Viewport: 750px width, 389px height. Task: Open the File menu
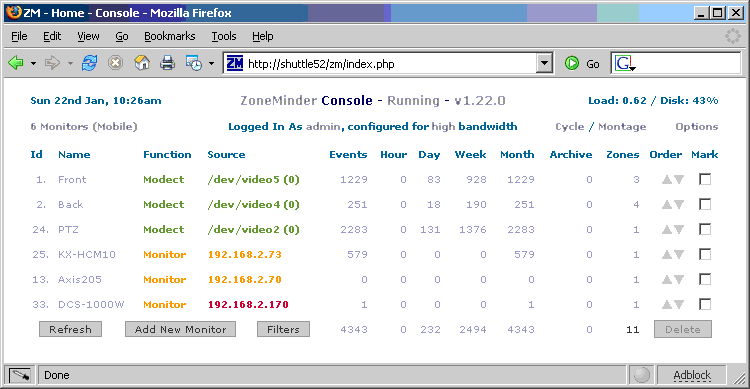pyautogui.click(x=19, y=36)
